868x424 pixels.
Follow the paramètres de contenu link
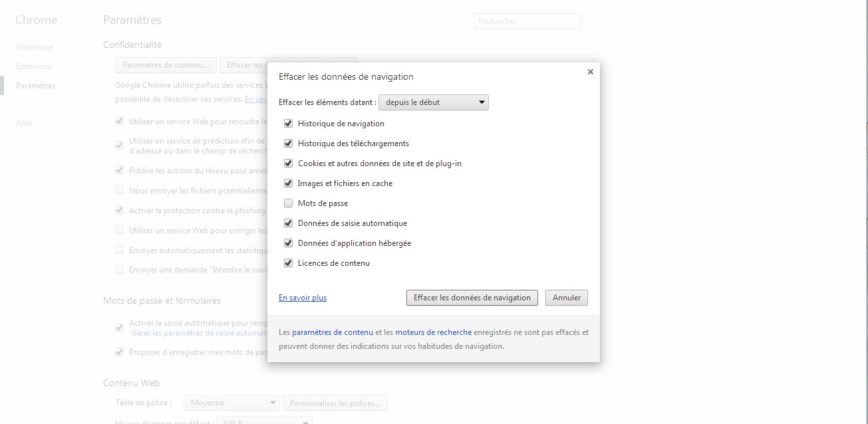(332, 332)
